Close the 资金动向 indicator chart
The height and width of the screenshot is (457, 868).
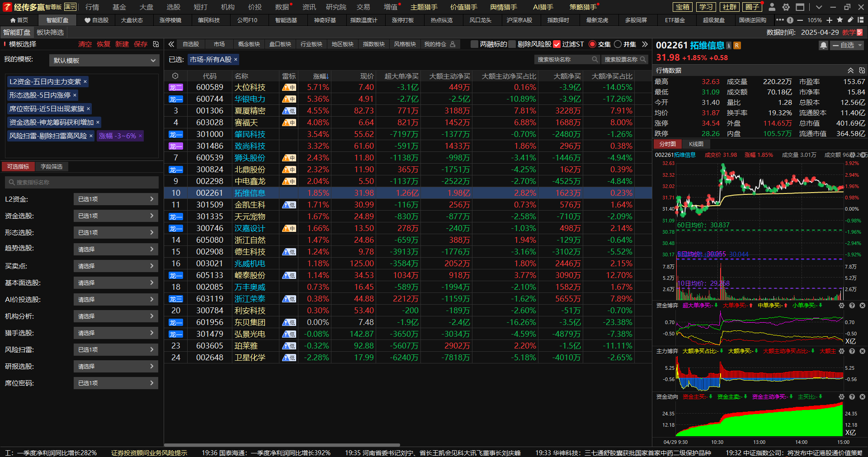click(862, 397)
